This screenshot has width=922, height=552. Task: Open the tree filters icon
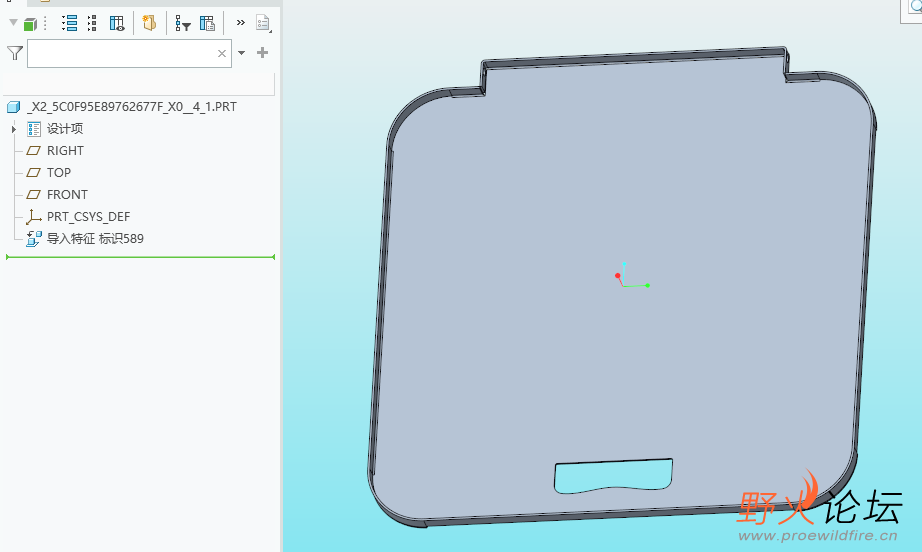click(x=183, y=24)
